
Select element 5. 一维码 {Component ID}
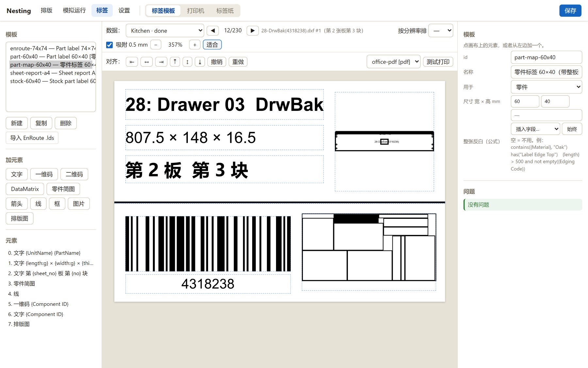[51, 304]
